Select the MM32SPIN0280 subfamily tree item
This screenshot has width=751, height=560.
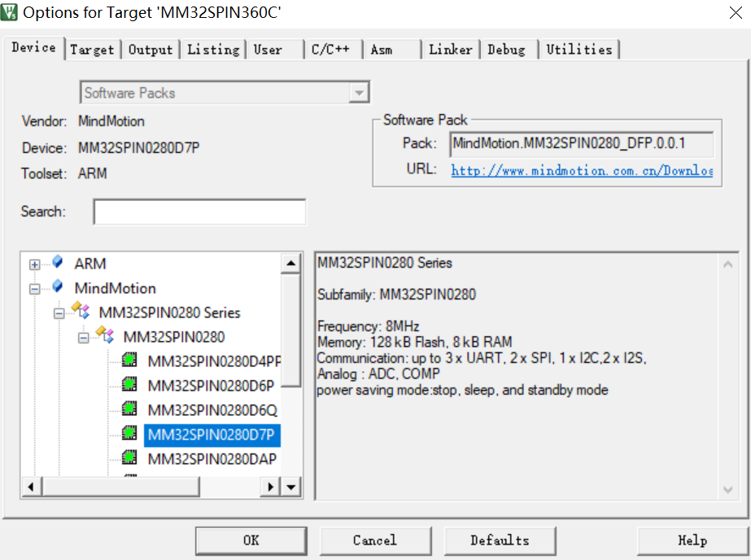(x=174, y=337)
